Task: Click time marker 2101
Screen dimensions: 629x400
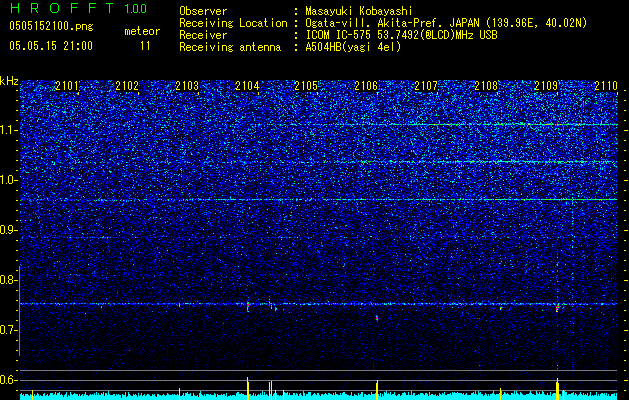Action: click(x=67, y=85)
